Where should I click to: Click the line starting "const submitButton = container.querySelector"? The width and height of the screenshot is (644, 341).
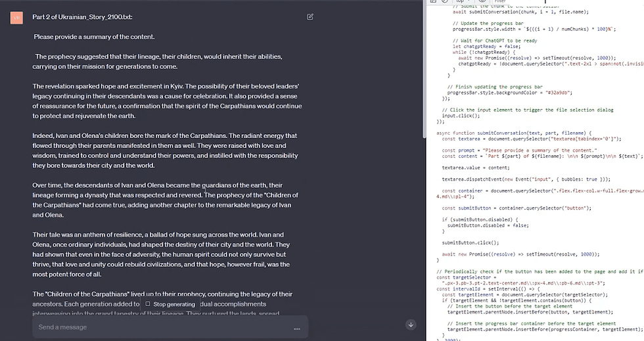point(517,208)
